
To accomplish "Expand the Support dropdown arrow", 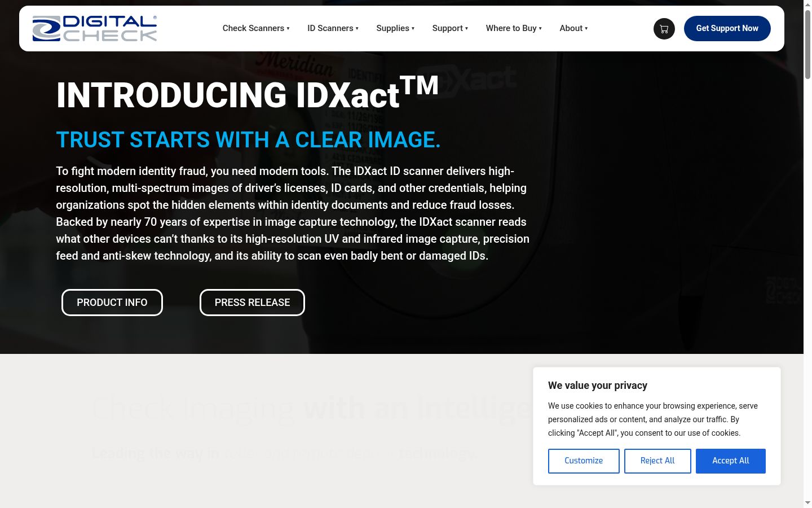I will (466, 28).
